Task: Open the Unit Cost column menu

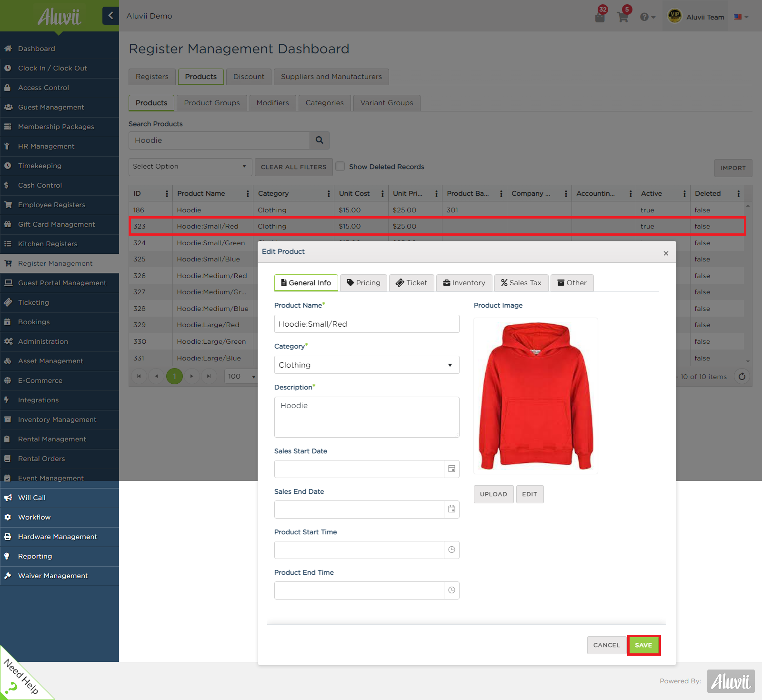Action: coord(382,194)
